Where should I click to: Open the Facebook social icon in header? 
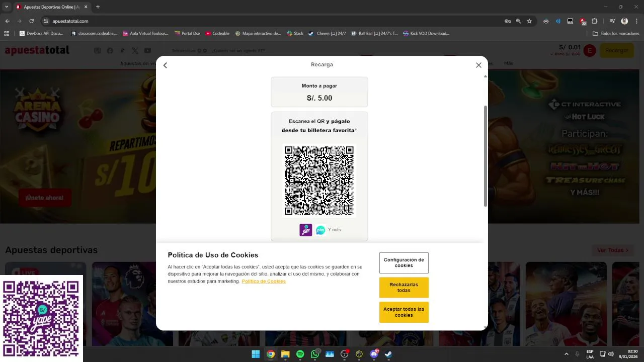[x=110, y=51]
